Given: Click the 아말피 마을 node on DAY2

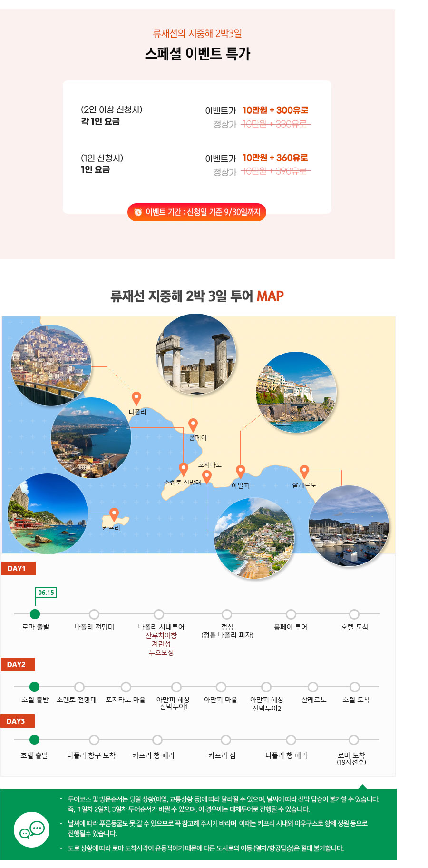Looking at the screenshot, I should (x=221, y=687).
